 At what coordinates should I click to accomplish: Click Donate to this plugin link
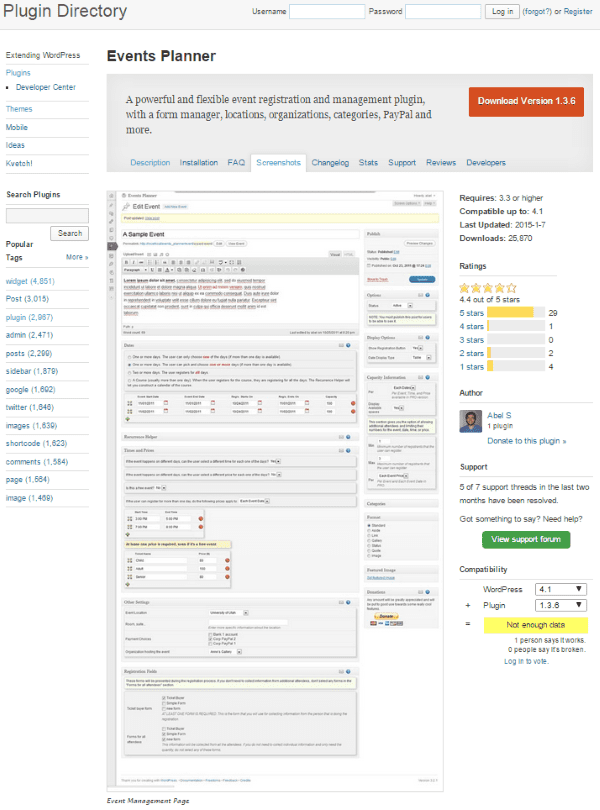point(527,441)
